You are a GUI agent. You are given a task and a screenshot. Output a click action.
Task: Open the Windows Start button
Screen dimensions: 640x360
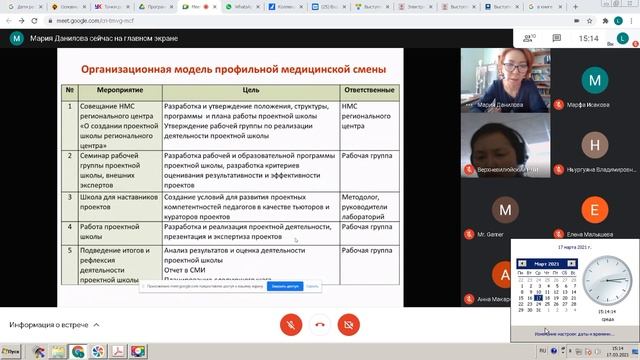click(11, 351)
